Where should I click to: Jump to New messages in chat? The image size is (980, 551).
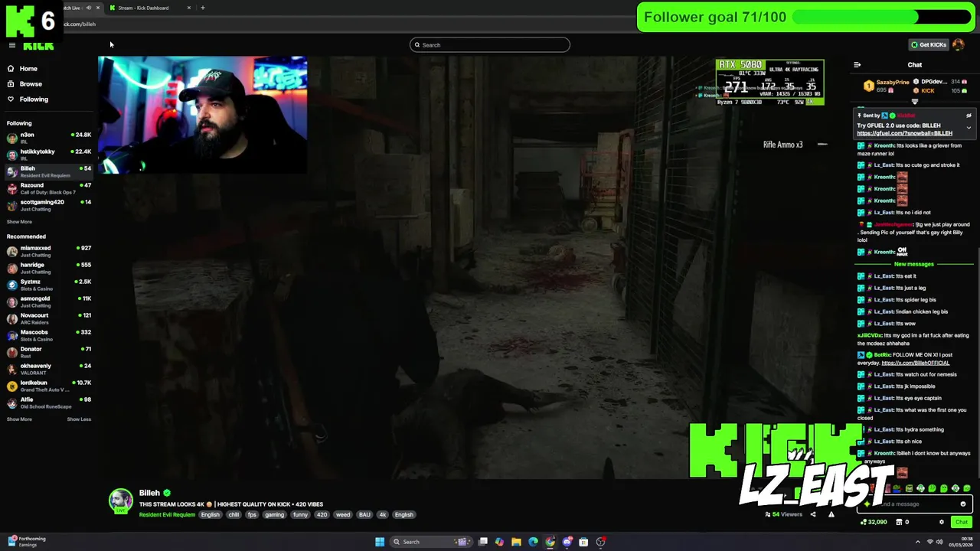coord(913,264)
